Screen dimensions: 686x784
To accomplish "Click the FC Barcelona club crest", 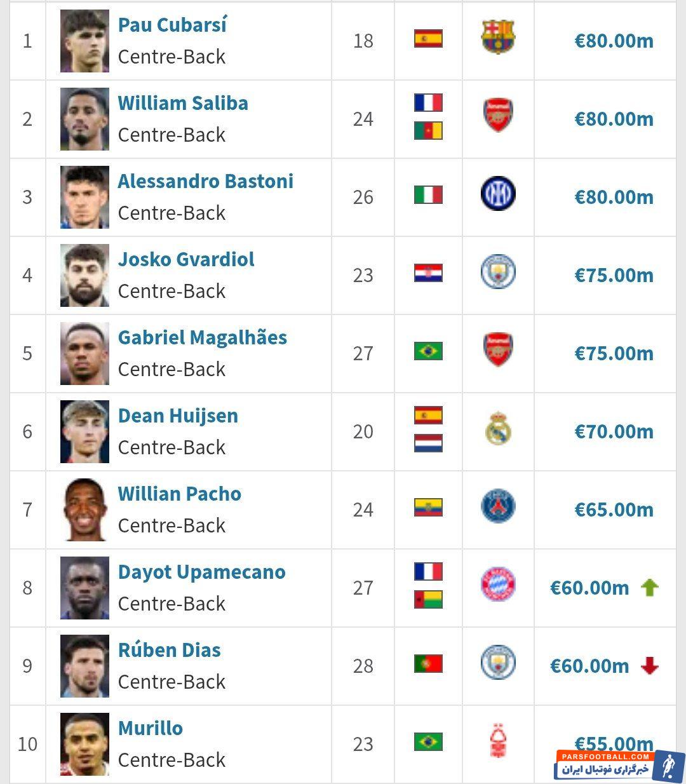I will pos(498,37).
